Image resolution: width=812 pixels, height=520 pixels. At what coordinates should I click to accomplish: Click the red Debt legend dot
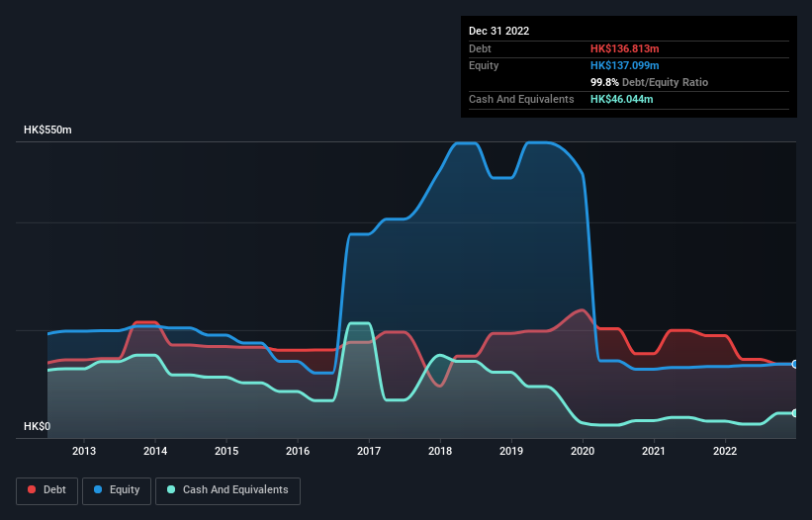click(32, 489)
